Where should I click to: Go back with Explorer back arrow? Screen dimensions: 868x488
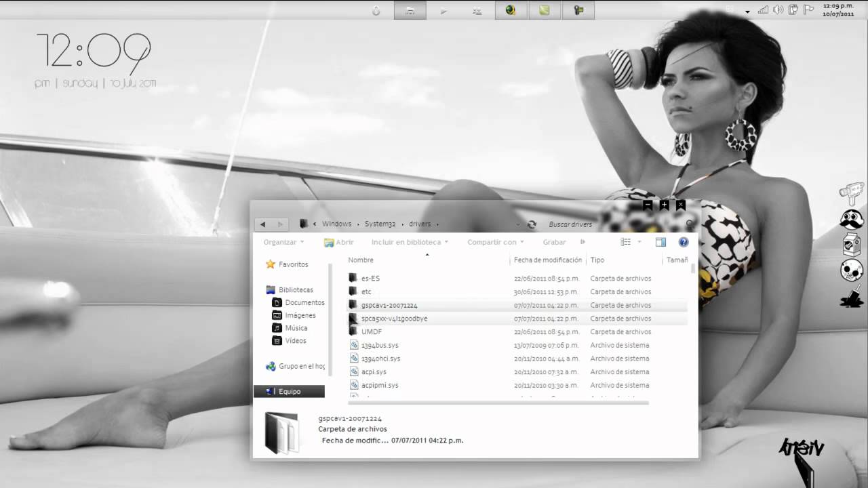coord(262,224)
